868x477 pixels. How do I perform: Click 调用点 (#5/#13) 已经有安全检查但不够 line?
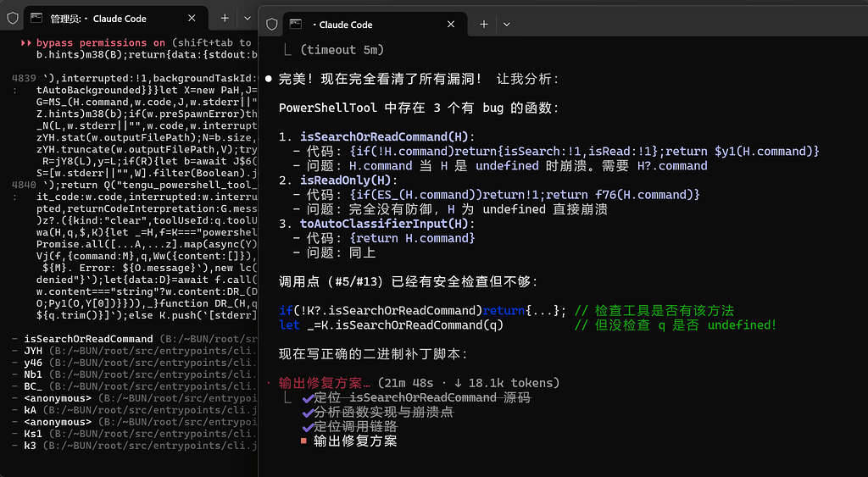(409, 281)
